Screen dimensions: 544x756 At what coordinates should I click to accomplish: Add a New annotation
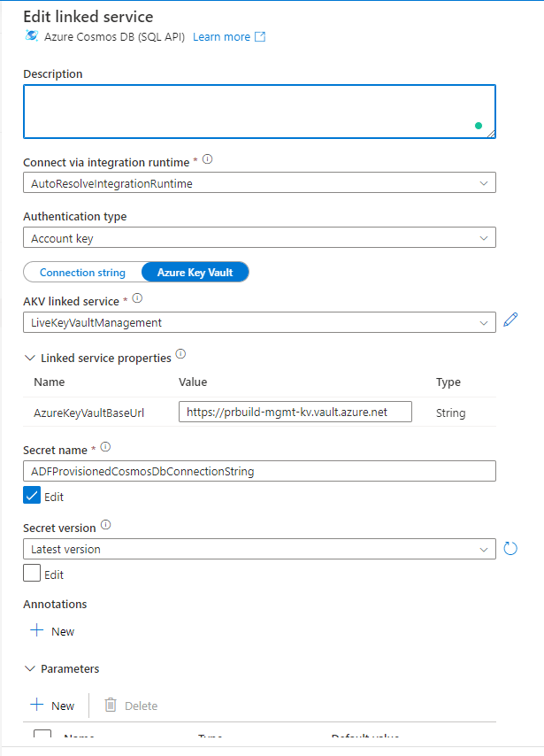pos(52,631)
